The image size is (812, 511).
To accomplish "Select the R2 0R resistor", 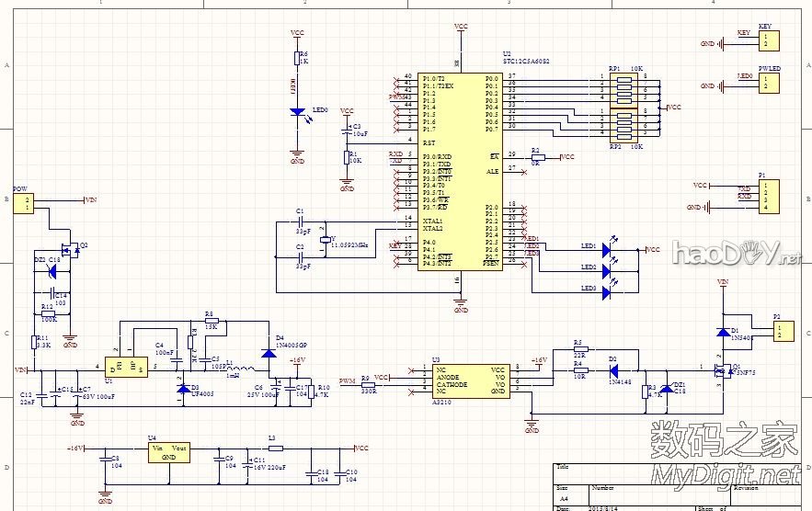I will pyautogui.click(x=538, y=158).
